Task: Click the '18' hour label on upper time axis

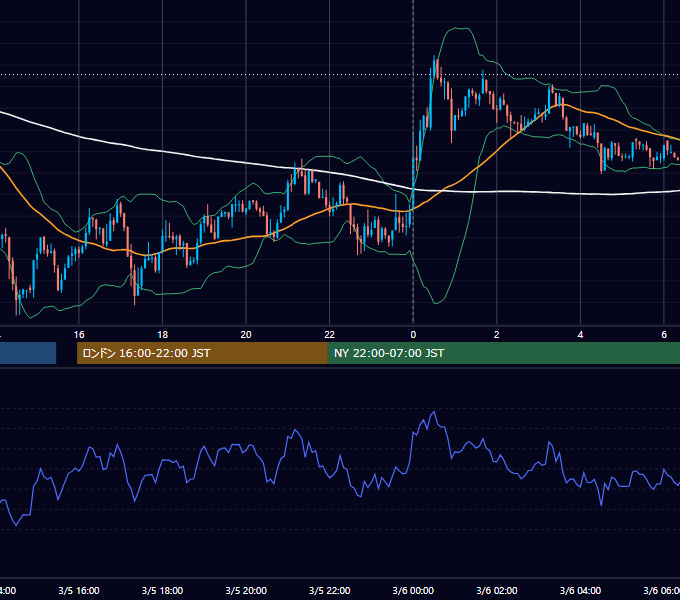Action: coord(163,335)
